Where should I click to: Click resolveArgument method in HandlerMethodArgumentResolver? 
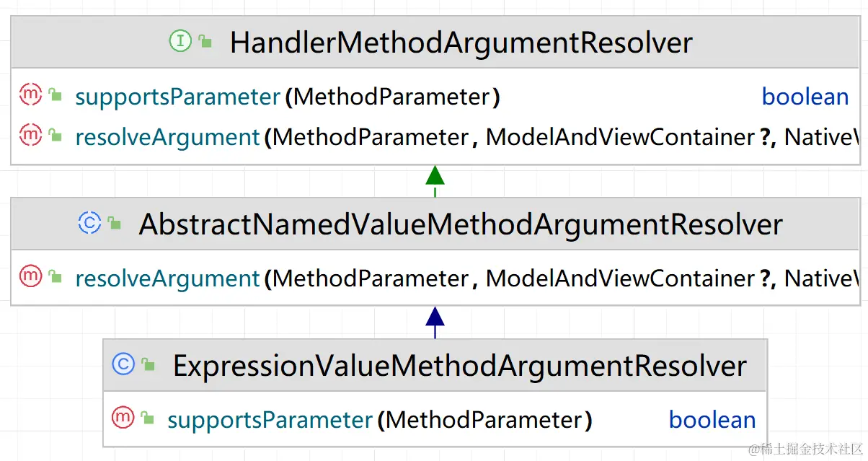click(x=167, y=136)
